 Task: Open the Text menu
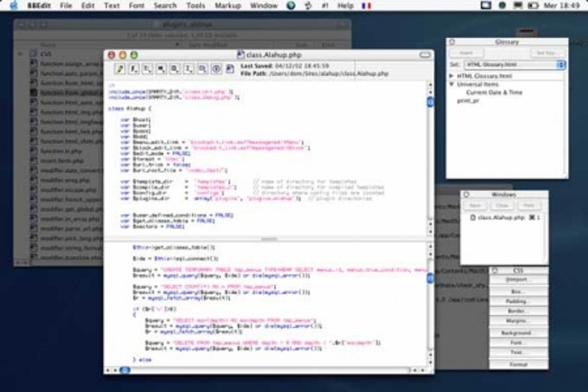[x=112, y=6]
